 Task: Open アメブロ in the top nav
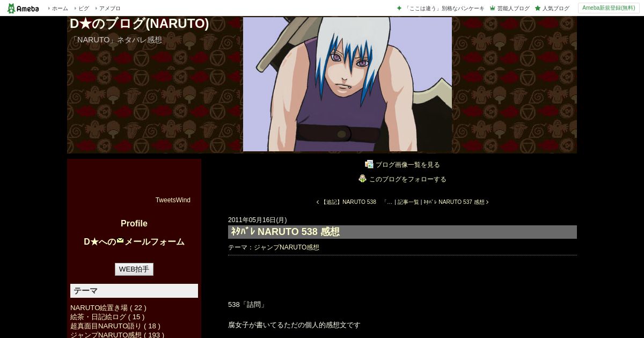click(109, 8)
